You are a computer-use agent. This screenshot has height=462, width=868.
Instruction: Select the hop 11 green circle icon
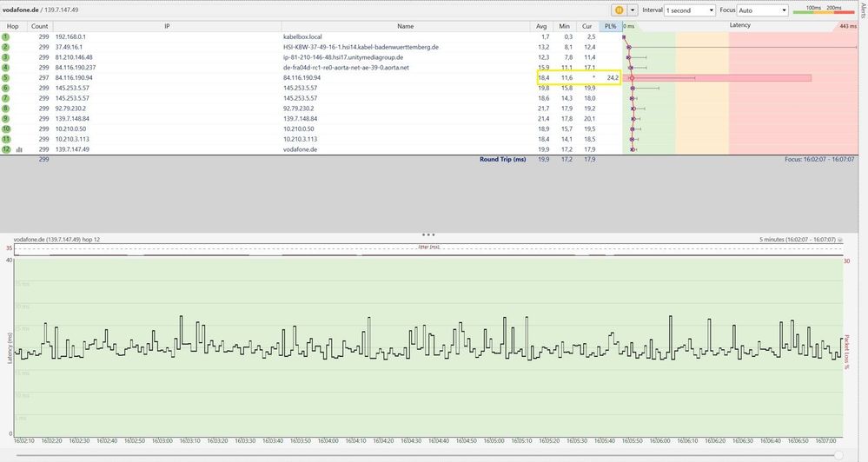tap(5, 140)
